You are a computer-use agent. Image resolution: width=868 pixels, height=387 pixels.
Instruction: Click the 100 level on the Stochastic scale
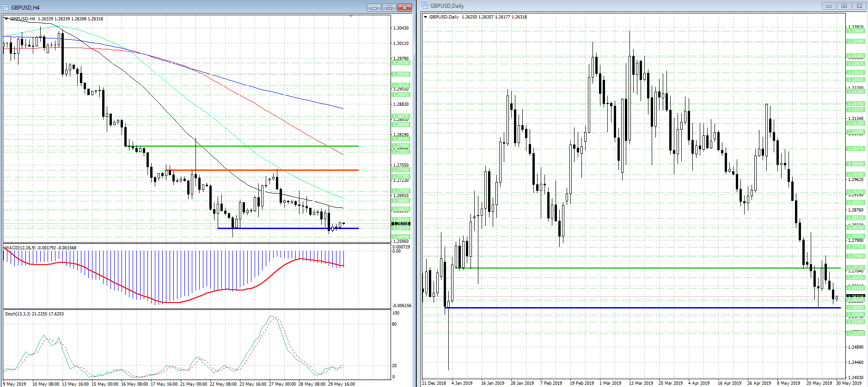(396, 313)
